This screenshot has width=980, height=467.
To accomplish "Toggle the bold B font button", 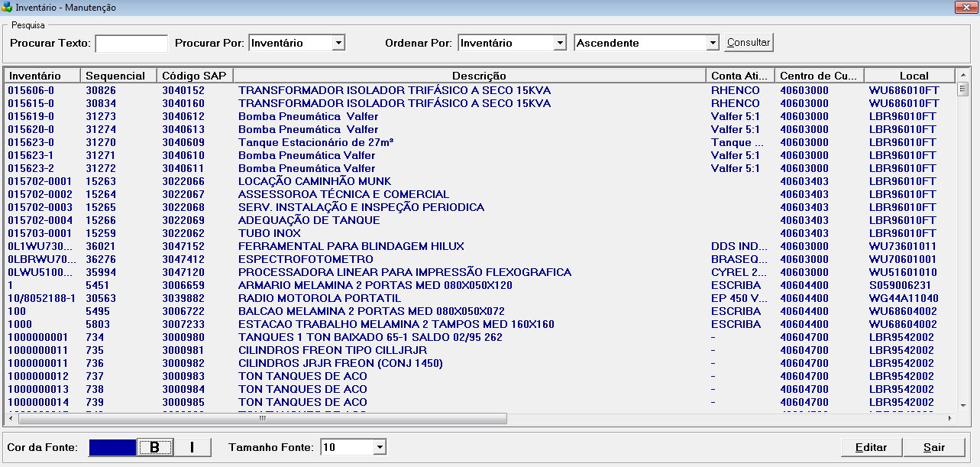I will coord(155,447).
